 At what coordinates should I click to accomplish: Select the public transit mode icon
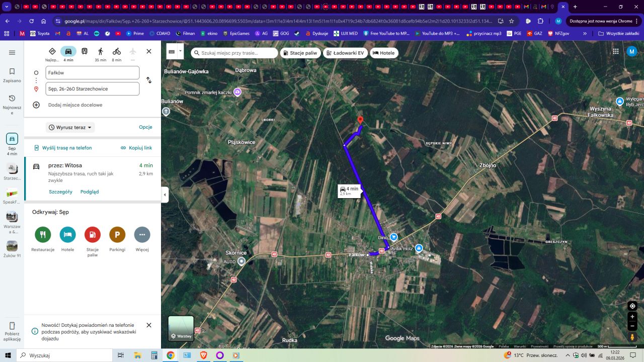coord(85,51)
